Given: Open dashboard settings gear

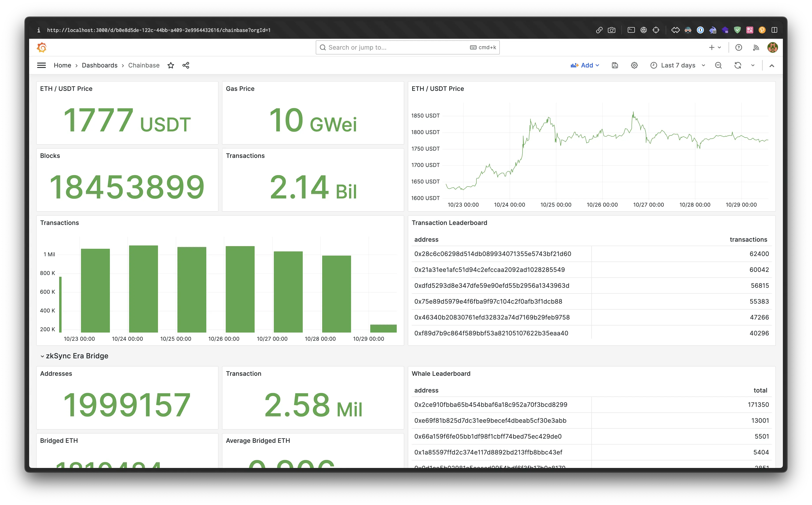Looking at the screenshot, I should 634,65.
